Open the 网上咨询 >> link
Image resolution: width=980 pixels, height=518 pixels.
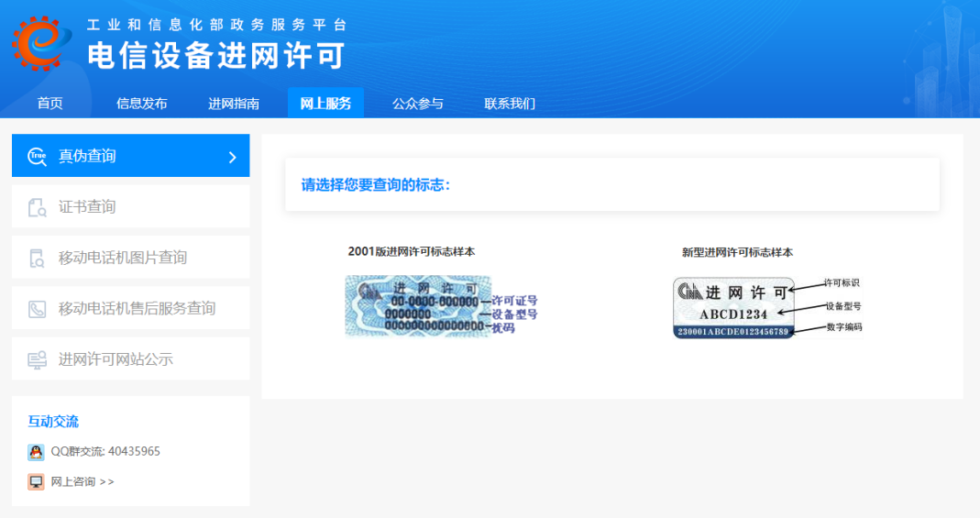tap(83, 481)
